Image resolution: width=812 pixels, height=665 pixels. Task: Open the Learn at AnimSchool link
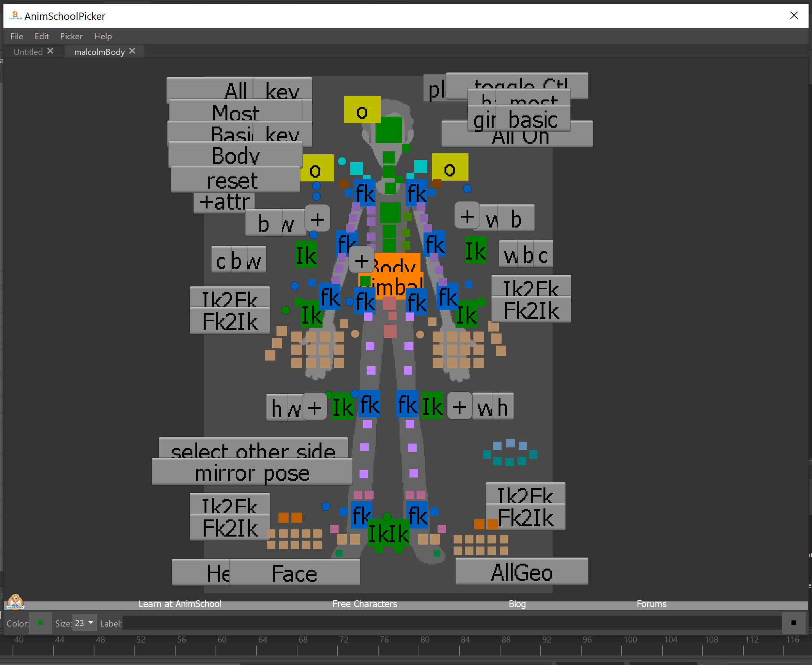click(179, 604)
